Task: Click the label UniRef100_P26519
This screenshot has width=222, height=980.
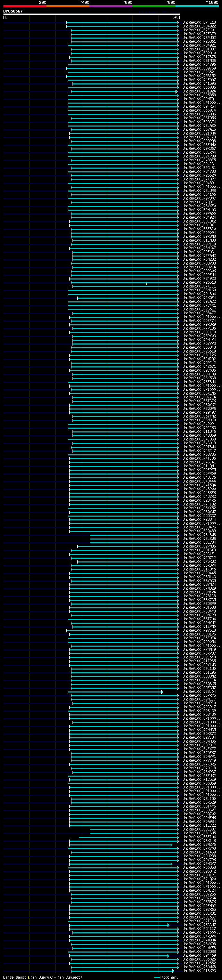Action: tap(199, 351)
